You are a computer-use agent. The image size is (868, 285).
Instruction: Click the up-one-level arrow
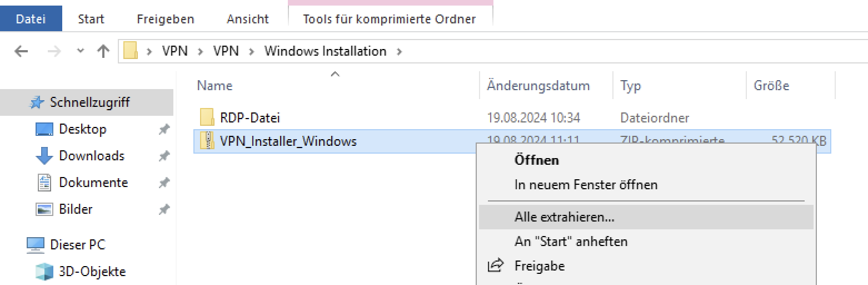[x=103, y=51]
